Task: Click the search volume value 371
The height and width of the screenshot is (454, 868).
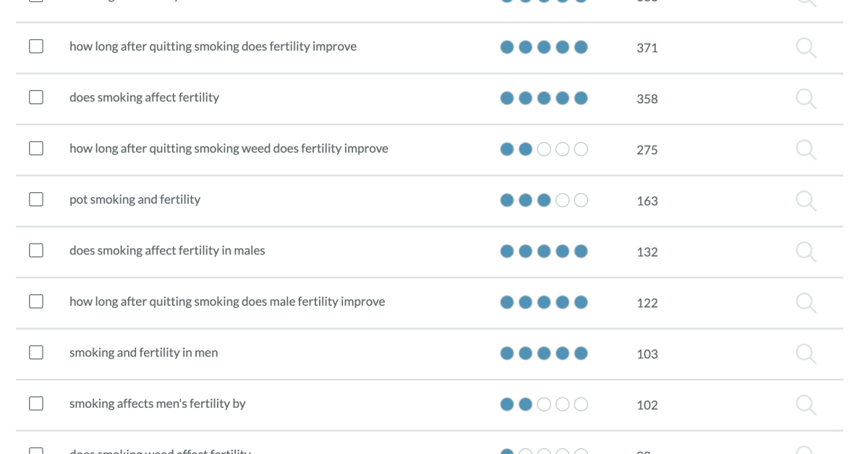Action: 647,48
